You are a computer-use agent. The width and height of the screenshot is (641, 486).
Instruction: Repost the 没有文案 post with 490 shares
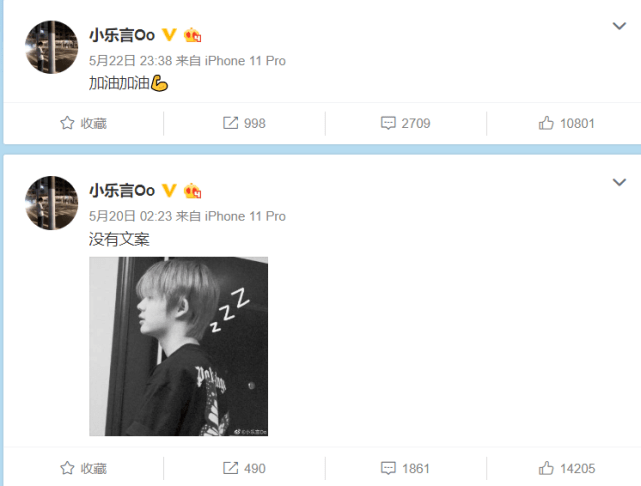(x=244, y=468)
